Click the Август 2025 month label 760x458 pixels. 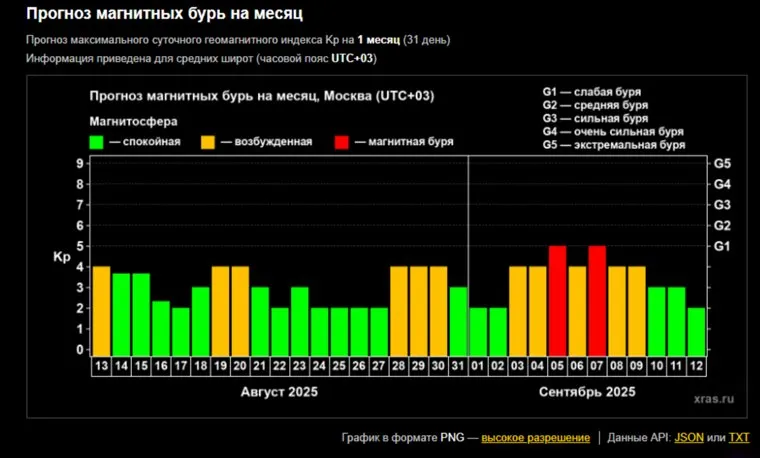(x=279, y=392)
